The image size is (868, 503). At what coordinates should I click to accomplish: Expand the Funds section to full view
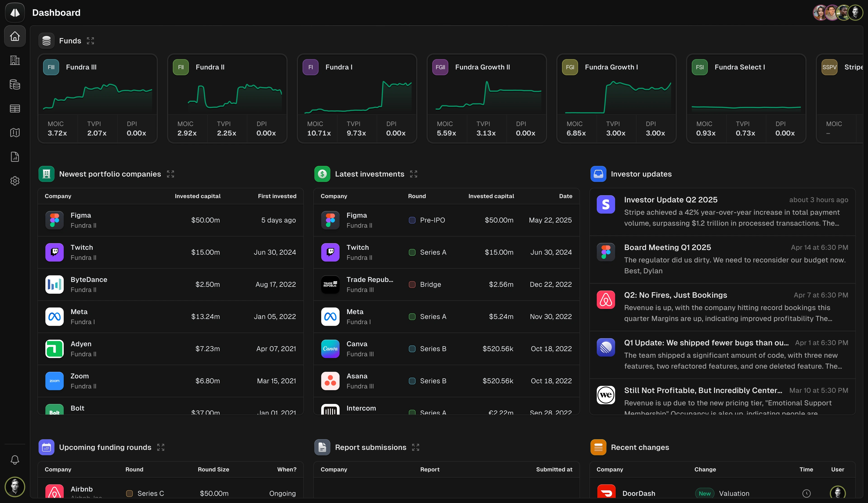point(90,40)
